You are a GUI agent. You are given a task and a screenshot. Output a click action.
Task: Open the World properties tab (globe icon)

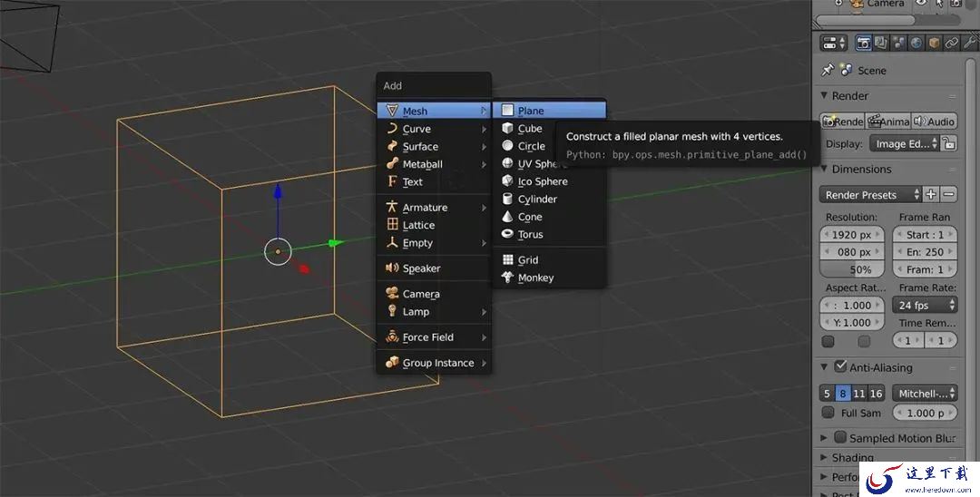(916, 44)
